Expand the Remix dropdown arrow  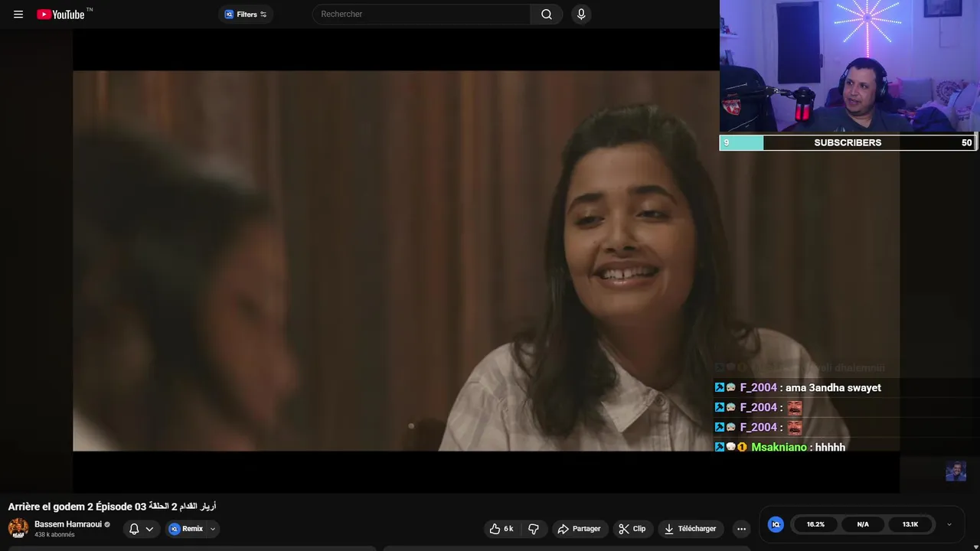213,529
